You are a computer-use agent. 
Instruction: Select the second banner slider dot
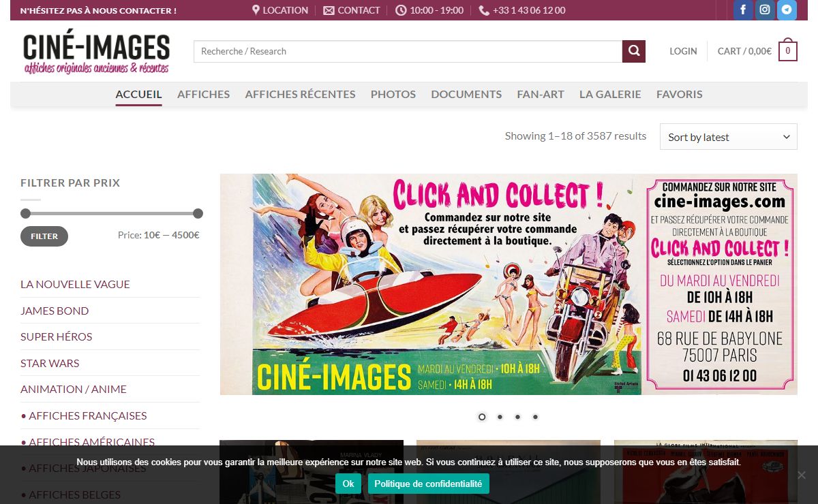pyautogui.click(x=500, y=417)
